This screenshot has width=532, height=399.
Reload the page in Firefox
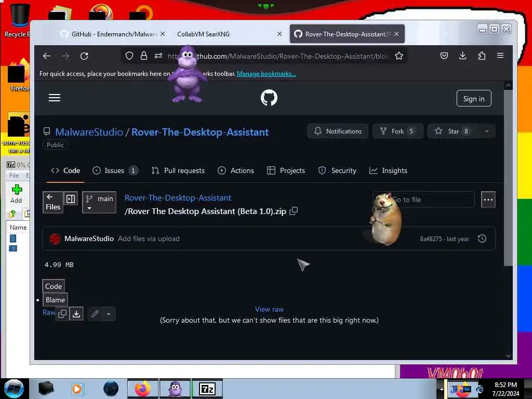click(x=84, y=56)
